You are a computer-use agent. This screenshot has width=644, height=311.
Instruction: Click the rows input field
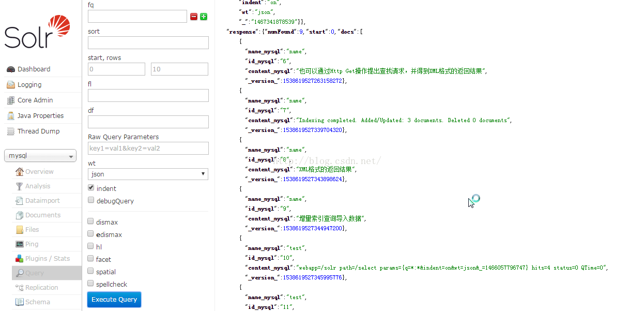pyautogui.click(x=179, y=69)
